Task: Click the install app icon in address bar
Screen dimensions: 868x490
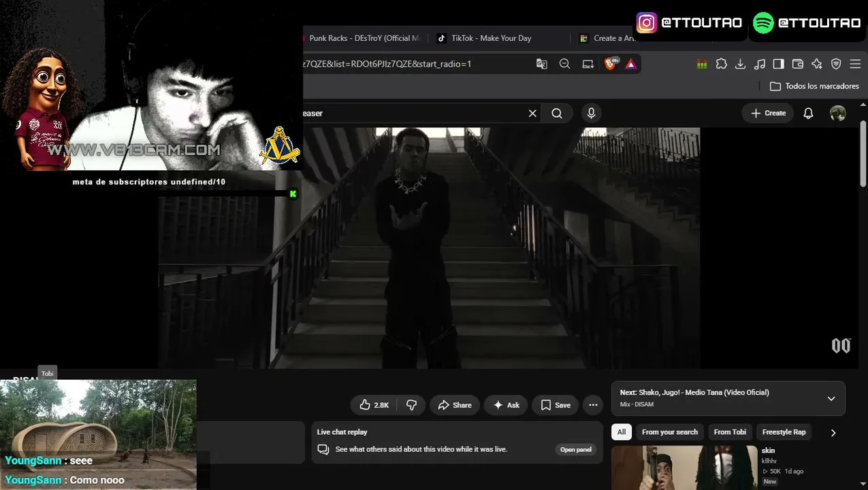Action: pyautogui.click(x=588, y=64)
